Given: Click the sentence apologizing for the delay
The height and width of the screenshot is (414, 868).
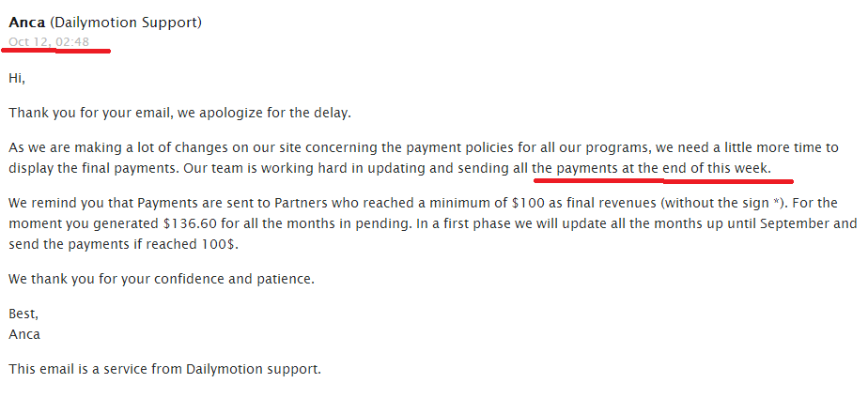Looking at the screenshot, I should coord(180,114).
